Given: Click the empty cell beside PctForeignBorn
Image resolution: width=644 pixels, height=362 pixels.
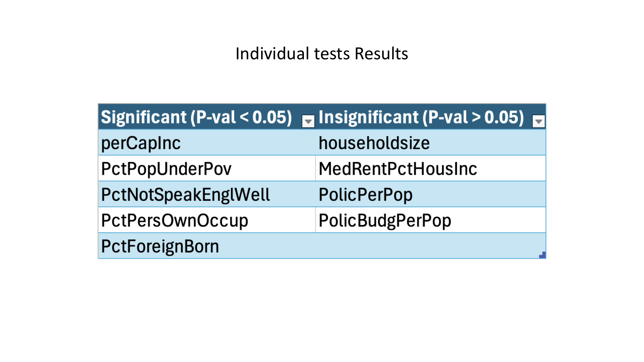Looking at the screenshot, I should click(430, 246).
